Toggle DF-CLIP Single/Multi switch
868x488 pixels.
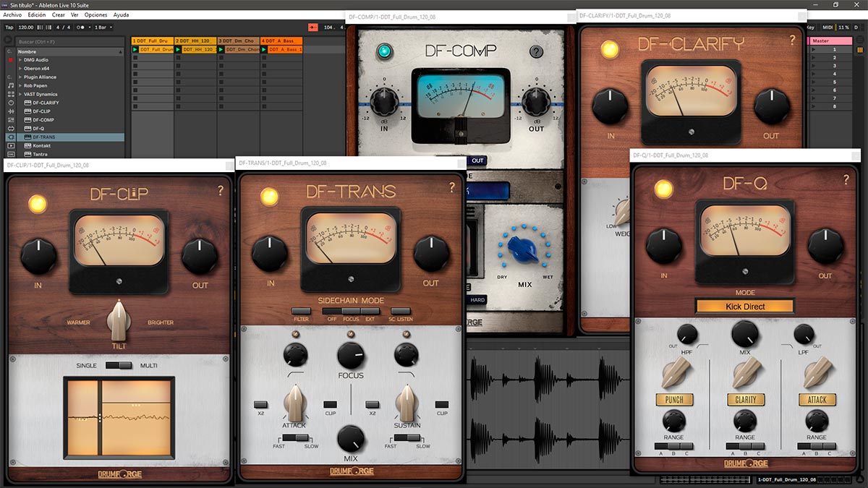pos(119,366)
